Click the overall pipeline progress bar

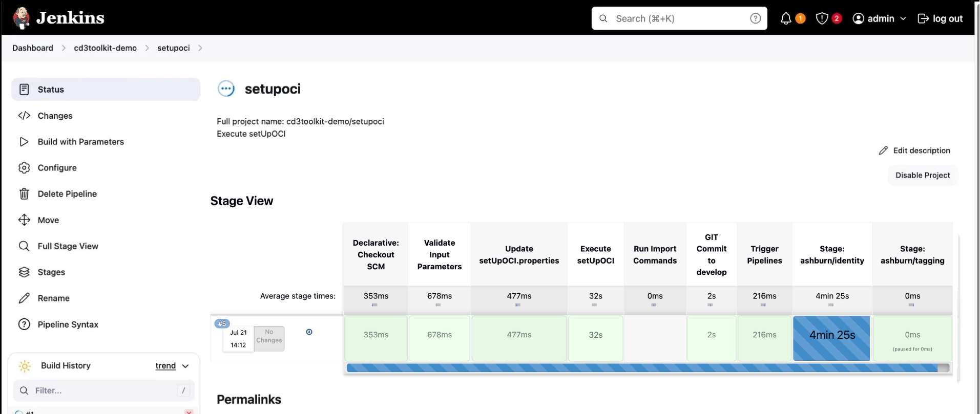[x=648, y=368]
